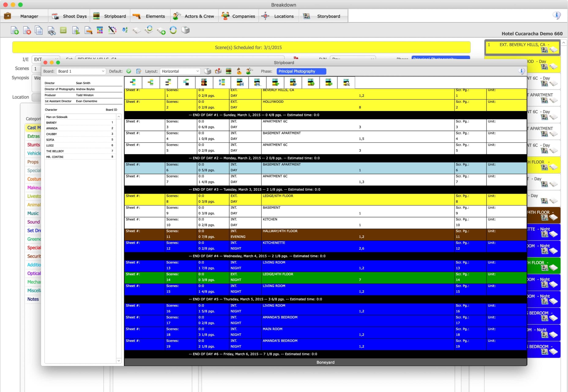Open the Board dropdown showing Board 1

coord(81,71)
